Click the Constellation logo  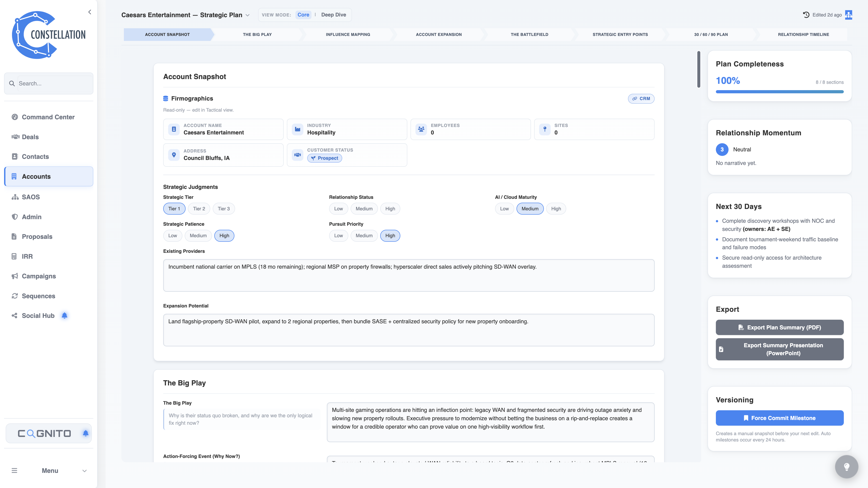pyautogui.click(x=49, y=35)
